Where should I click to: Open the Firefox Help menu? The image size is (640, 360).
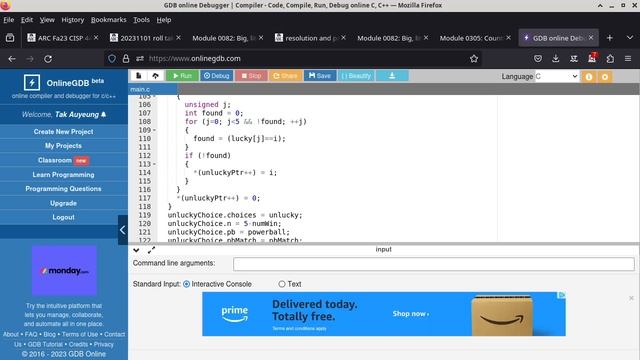click(164, 20)
